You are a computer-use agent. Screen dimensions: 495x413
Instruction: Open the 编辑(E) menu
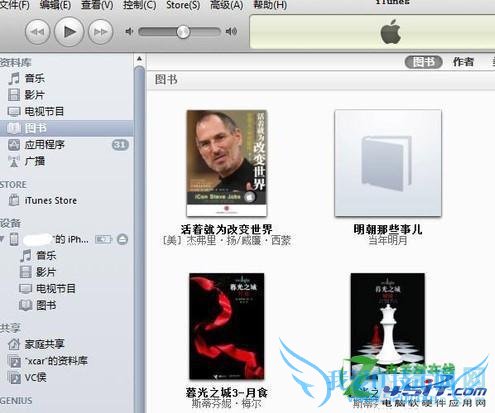(x=55, y=5)
